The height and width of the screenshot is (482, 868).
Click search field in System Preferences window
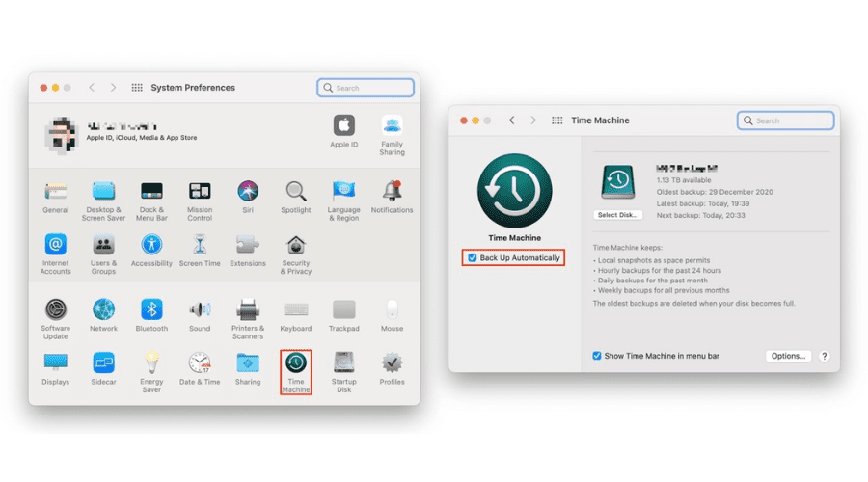click(x=366, y=88)
